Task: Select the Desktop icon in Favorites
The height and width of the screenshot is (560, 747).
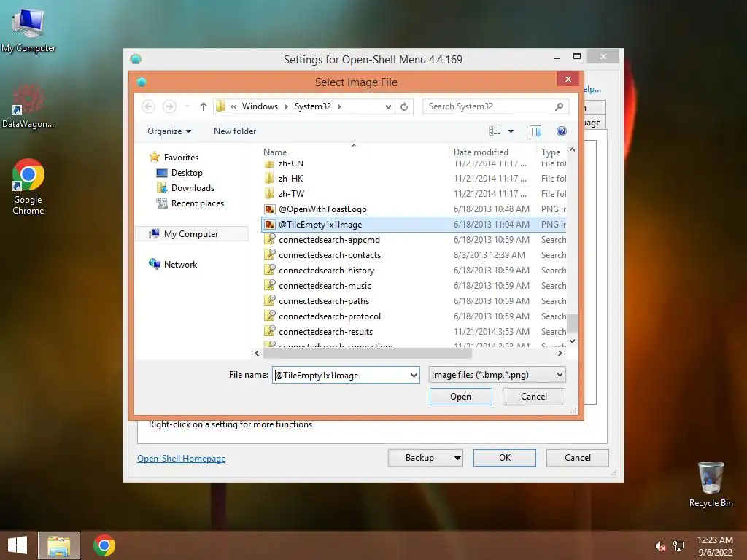Action: point(162,172)
